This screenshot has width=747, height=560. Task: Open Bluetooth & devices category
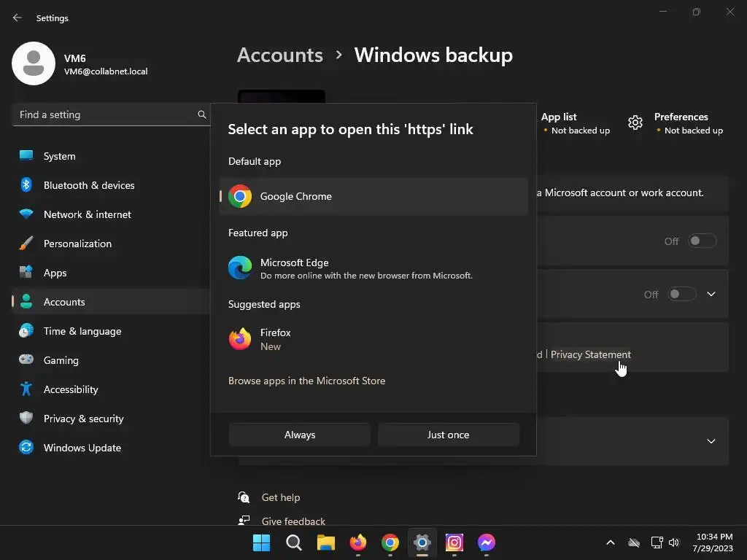(x=111, y=184)
